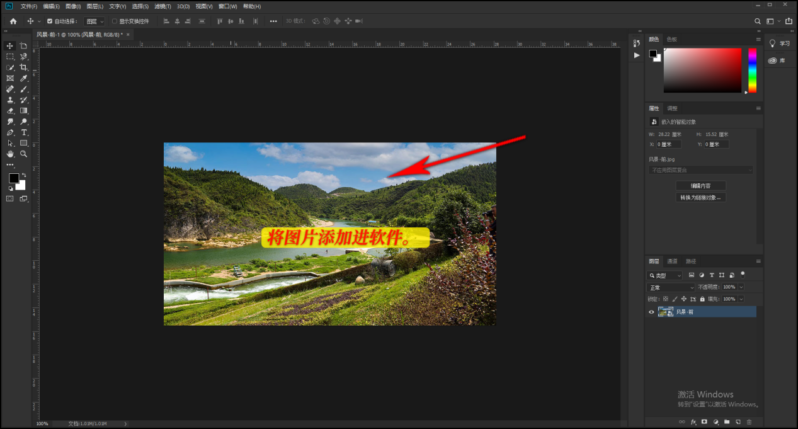Select the Rectangular Marquee tool
798x429 pixels.
(x=10, y=56)
